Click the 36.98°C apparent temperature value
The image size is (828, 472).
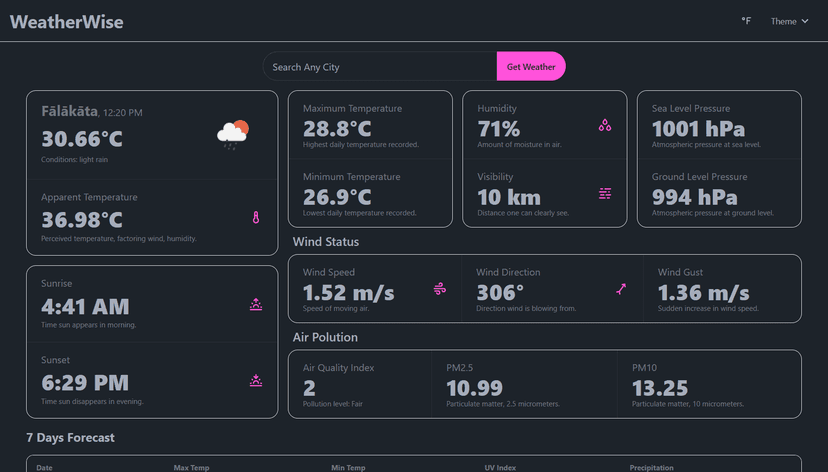point(82,220)
